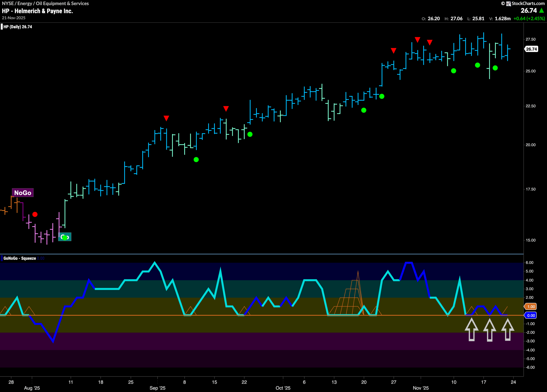Screen dimensions: 547x392
Task: Click the green dot below the September 8 bars
Action: [196, 160]
